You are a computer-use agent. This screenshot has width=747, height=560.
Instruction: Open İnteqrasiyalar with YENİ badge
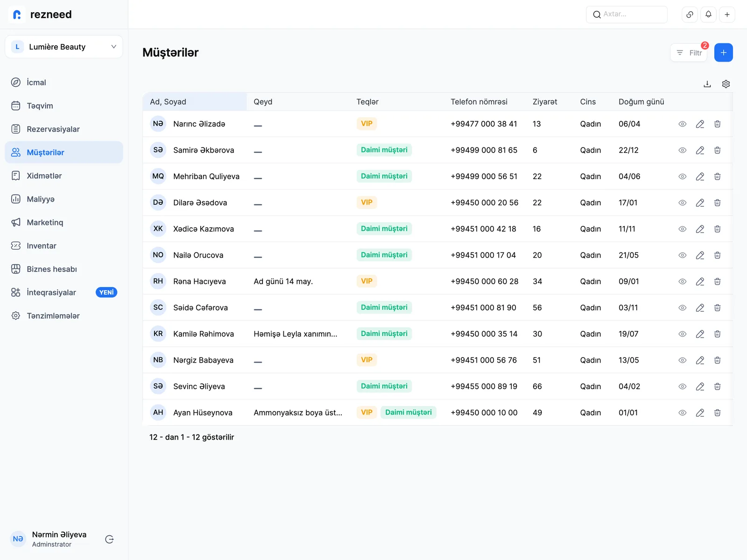(64, 292)
